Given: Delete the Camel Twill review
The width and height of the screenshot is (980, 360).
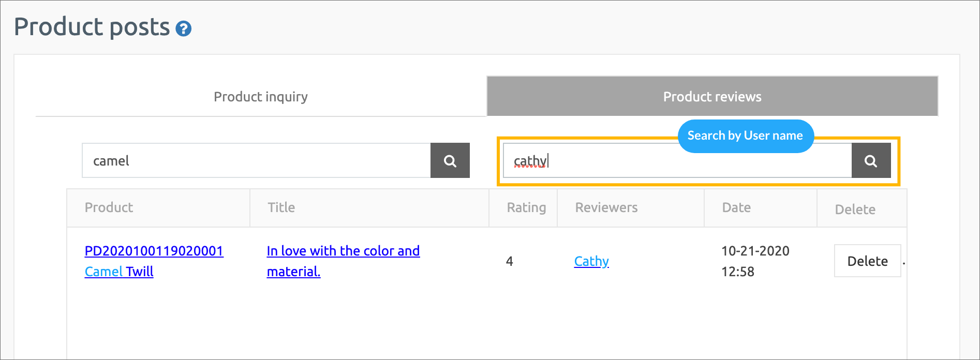Looking at the screenshot, I should click(867, 261).
